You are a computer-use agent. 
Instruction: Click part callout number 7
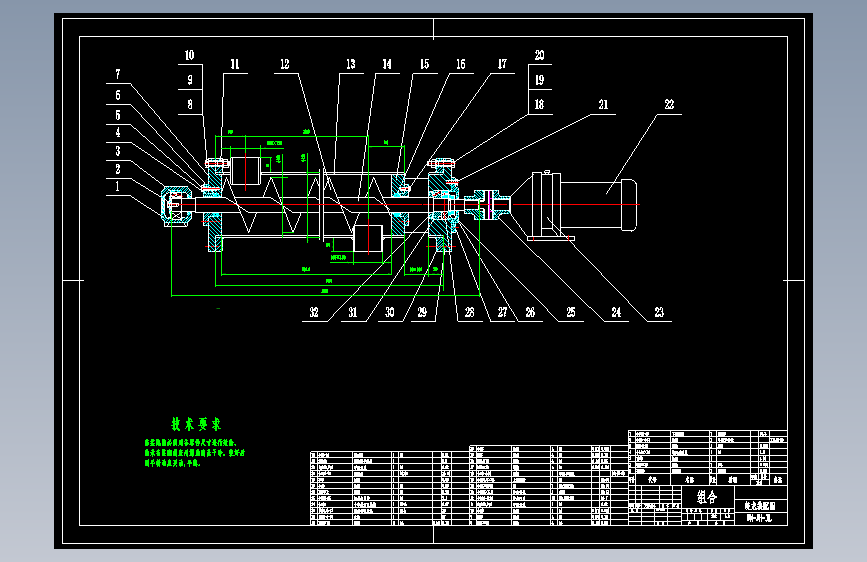tap(118, 74)
